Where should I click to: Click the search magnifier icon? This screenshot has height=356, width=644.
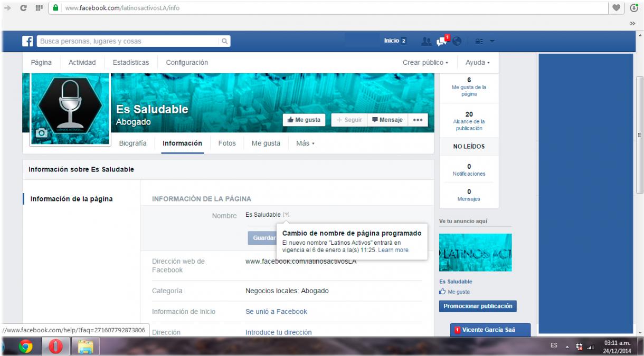coord(224,41)
